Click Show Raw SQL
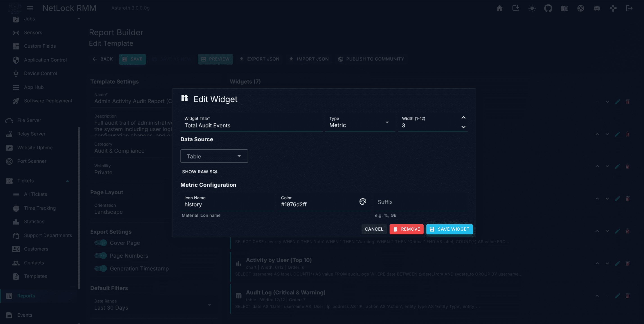 200,172
